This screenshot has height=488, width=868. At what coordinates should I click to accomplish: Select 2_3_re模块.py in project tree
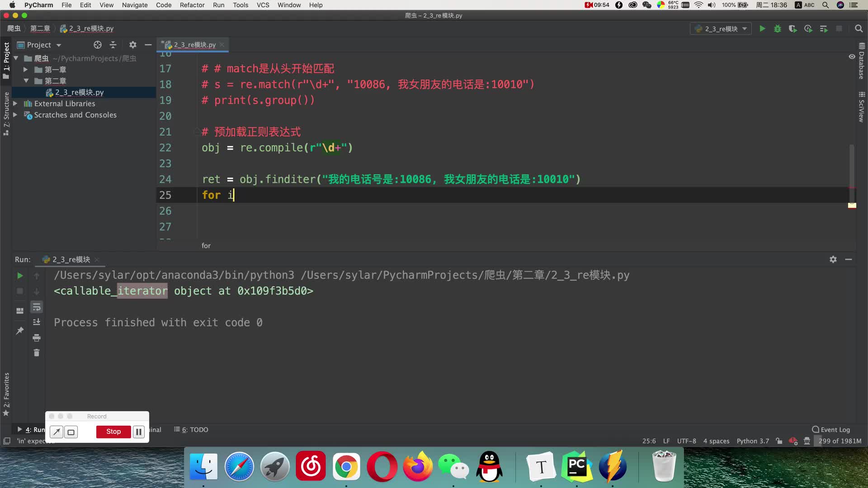coord(79,92)
